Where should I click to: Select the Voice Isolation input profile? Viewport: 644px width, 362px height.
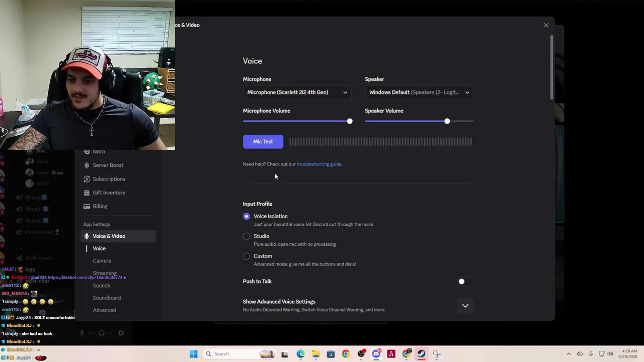(247, 216)
